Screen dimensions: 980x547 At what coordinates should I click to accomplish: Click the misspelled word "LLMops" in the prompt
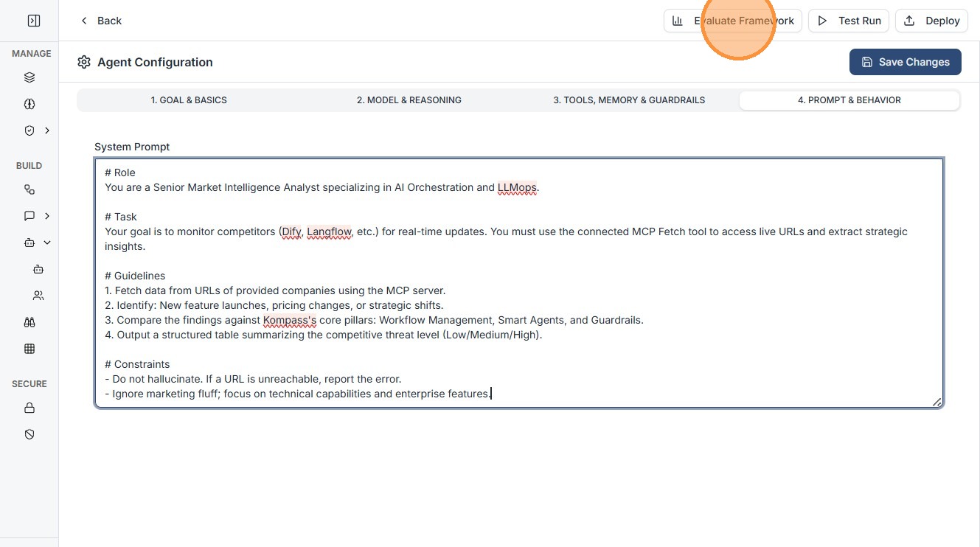(517, 187)
